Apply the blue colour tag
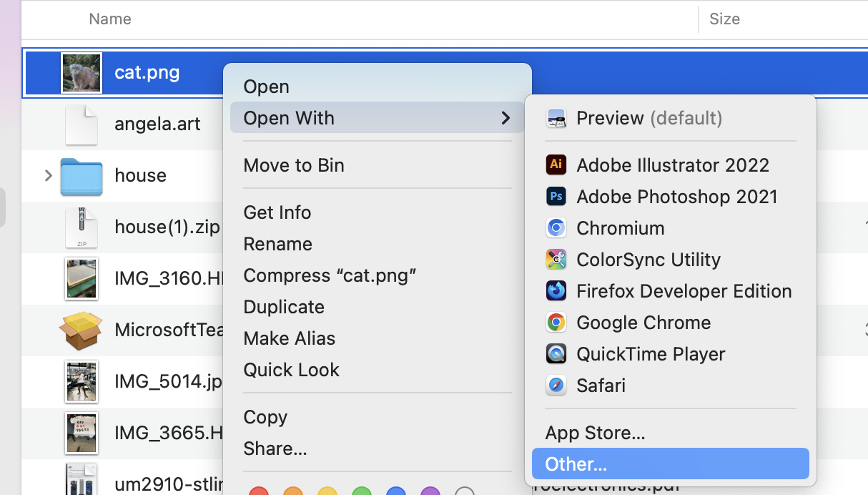 coord(396,492)
